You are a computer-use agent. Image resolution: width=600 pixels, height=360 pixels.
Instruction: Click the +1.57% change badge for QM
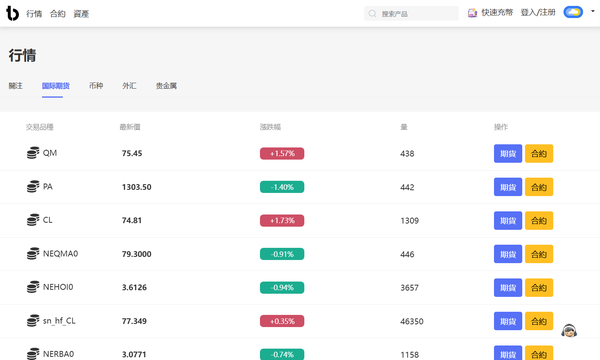point(282,153)
